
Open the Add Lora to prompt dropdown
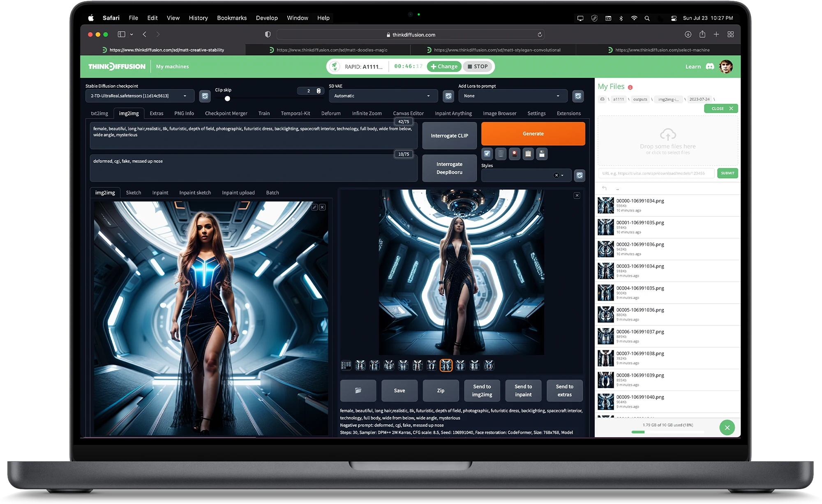pyautogui.click(x=512, y=96)
